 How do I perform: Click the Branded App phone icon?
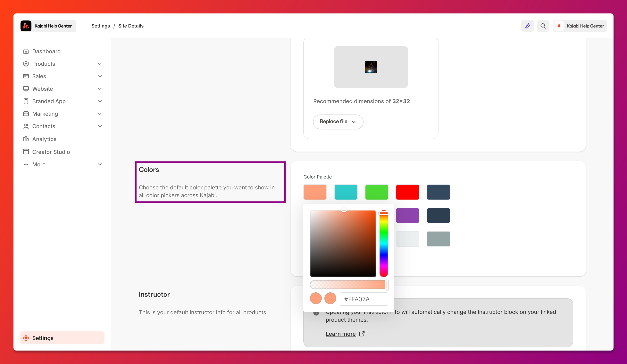pyautogui.click(x=26, y=101)
